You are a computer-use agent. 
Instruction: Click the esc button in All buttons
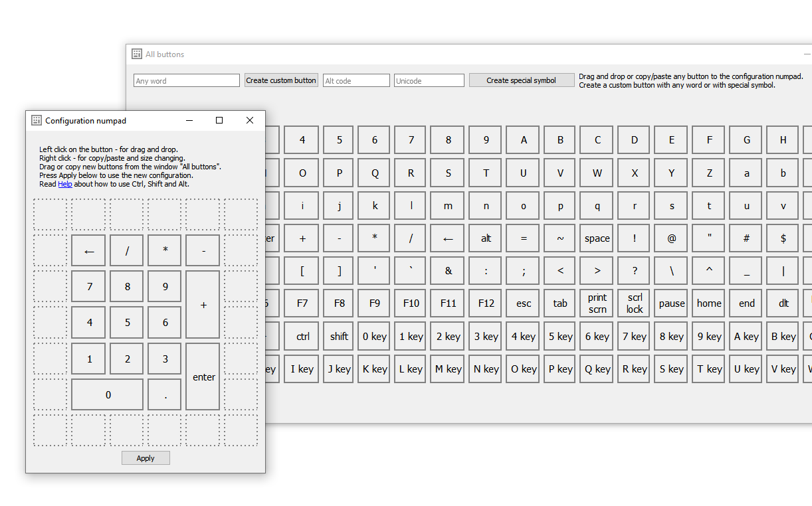[524, 303]
